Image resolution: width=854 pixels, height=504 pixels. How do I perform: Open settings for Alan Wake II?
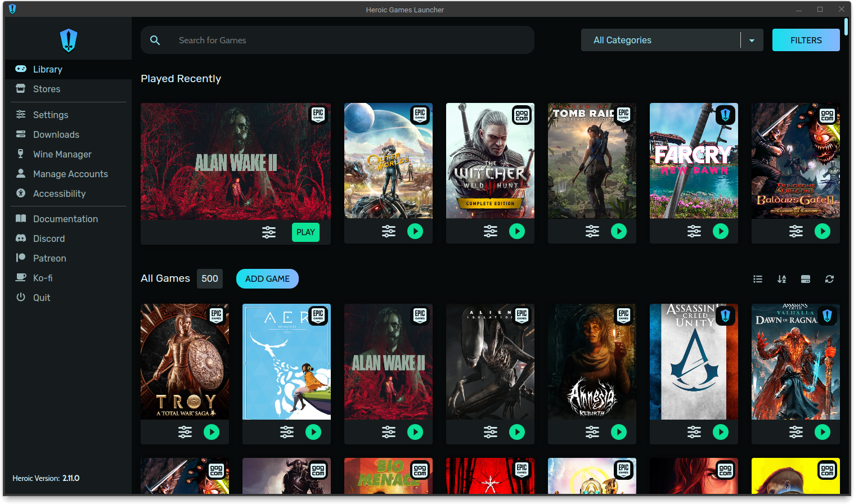269,232
